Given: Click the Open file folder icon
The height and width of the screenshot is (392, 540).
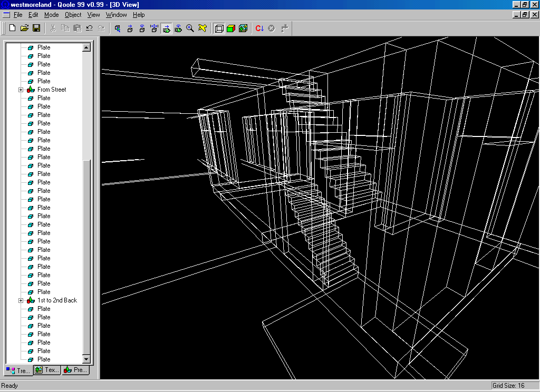Looking at the screenshot, I should tap(24, 28).
